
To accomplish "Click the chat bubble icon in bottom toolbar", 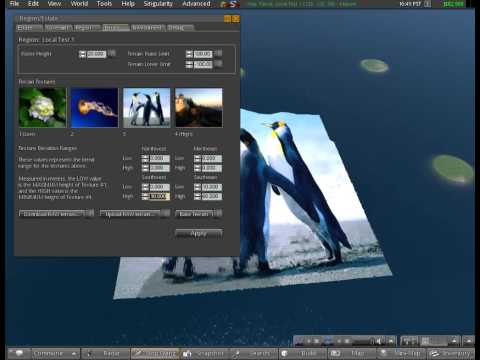I will click(x=19, y=353).
